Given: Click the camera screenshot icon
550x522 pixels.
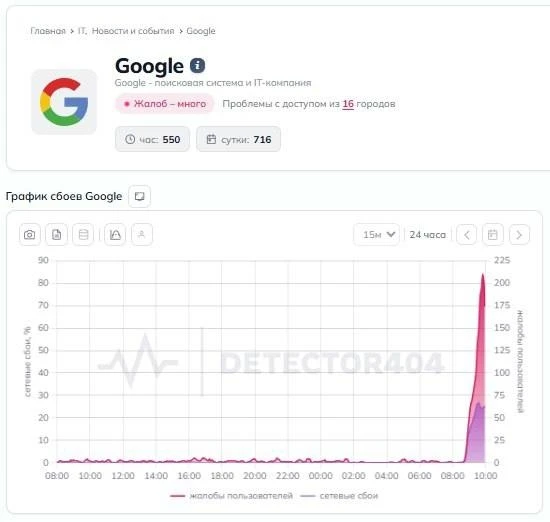Looking at the screenshot, I should click(29, 234).
